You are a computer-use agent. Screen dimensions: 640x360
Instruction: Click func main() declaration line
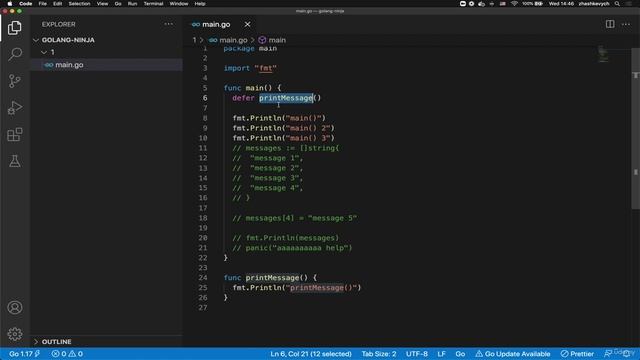click(x=252, y=88)
